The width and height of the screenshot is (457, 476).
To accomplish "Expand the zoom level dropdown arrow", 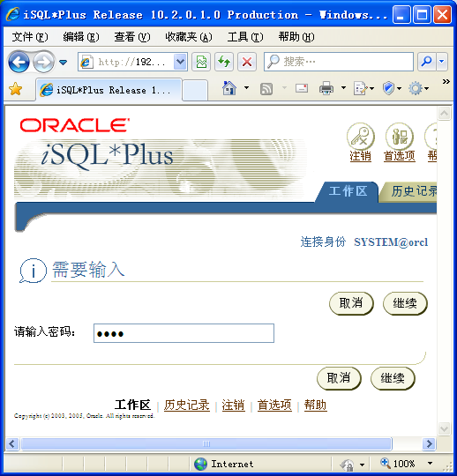I will pyautogui.click(x=430, y=464).
